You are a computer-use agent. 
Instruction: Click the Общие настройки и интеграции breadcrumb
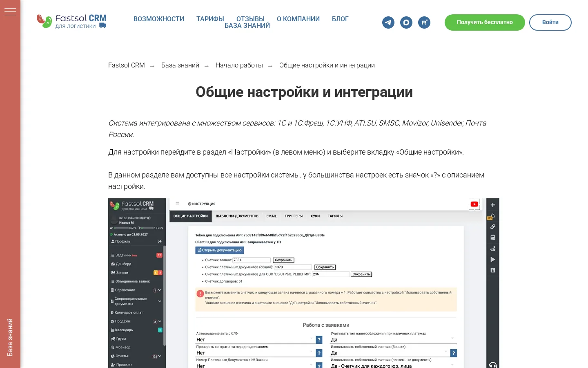[x=327, y=65]
